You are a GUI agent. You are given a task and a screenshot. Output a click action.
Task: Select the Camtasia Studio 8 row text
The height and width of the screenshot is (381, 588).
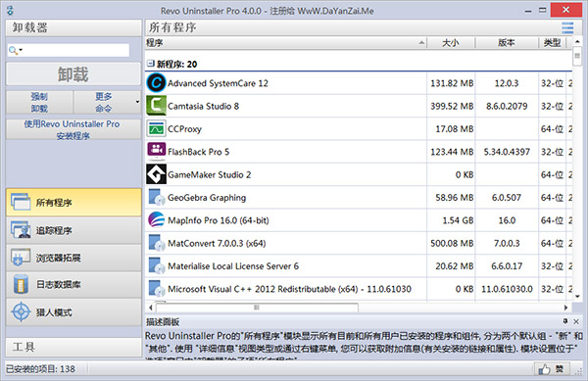(203, 106)
